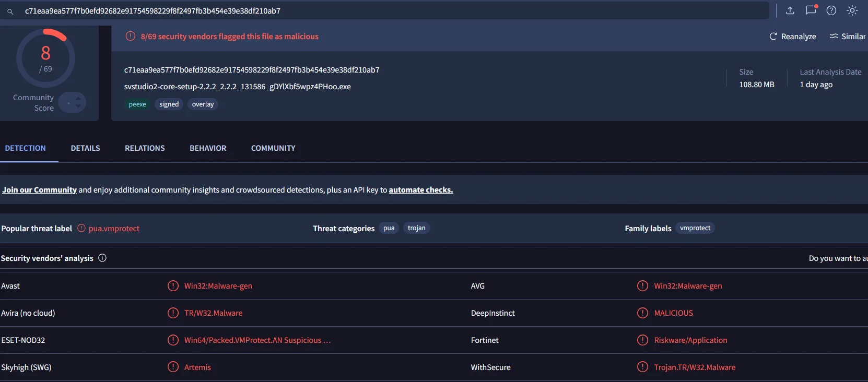Click the 108.80 MB size value
868x382 pixels.
(x=757, y=85)
